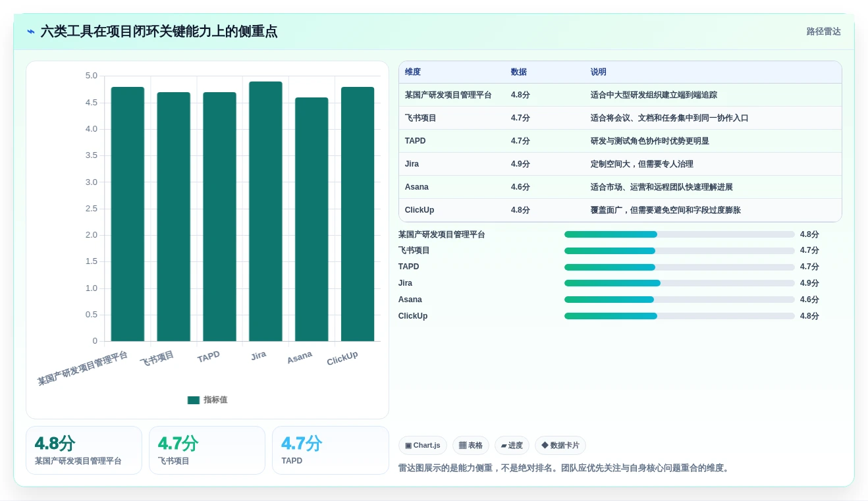Click 适合将会议、文档和任务集中到同一协作入口 description

pyautogui.click(x=670, y=118)
